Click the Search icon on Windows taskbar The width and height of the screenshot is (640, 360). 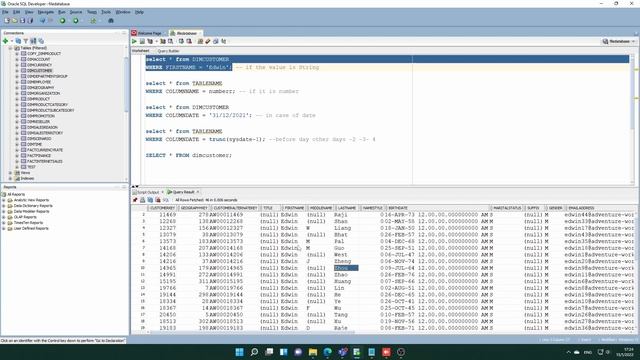coord(254,352)
